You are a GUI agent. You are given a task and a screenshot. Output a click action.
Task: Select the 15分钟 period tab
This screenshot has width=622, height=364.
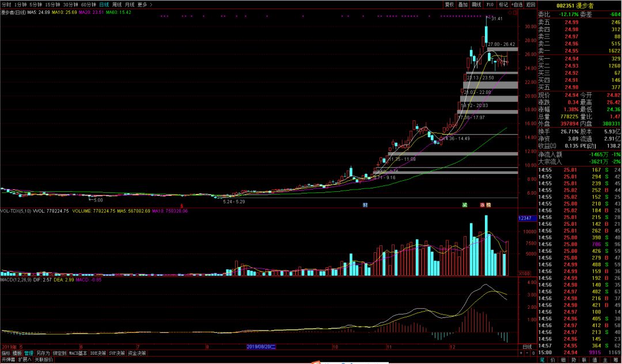coord(52,5)
